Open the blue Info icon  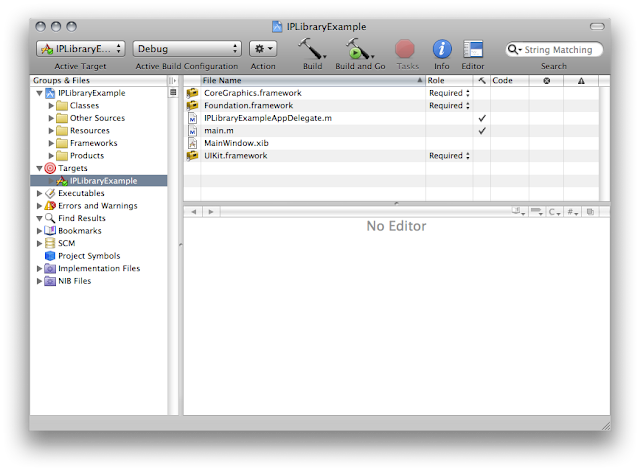(442, 49)
